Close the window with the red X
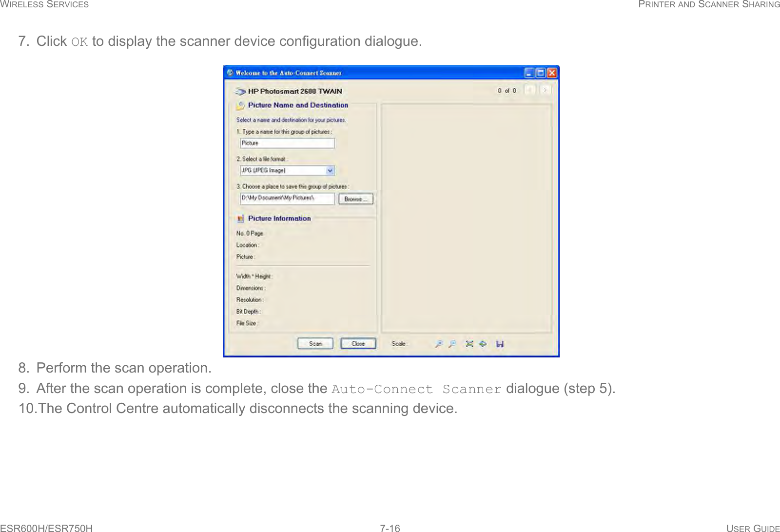The height and width of the screenshot is (532, 780). pyautogui.click(x=552, y=73)
